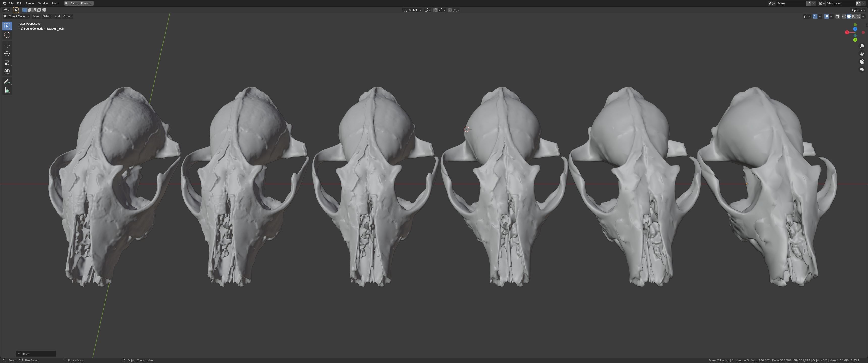Click the tweak select arrow icon in the header
Viewport: 868px width, 363px height.
pos(16,10)
